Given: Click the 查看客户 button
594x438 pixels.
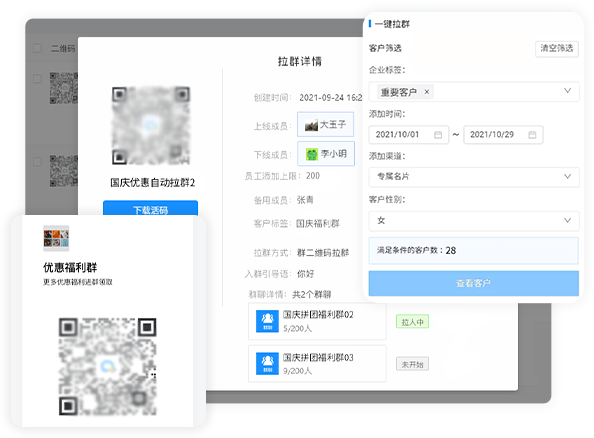Looking at the screenshot, I should pos(474,283).
